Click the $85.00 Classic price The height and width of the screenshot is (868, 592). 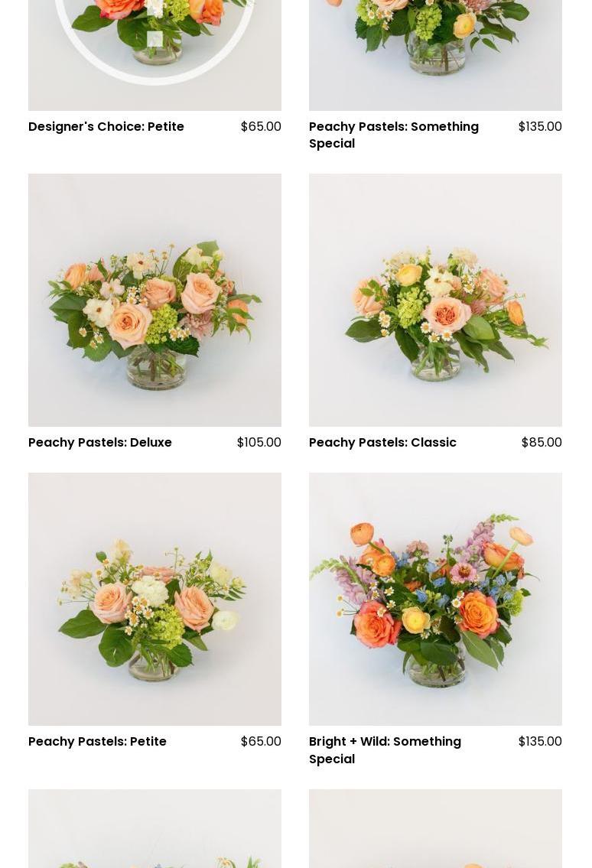point(542,443)
